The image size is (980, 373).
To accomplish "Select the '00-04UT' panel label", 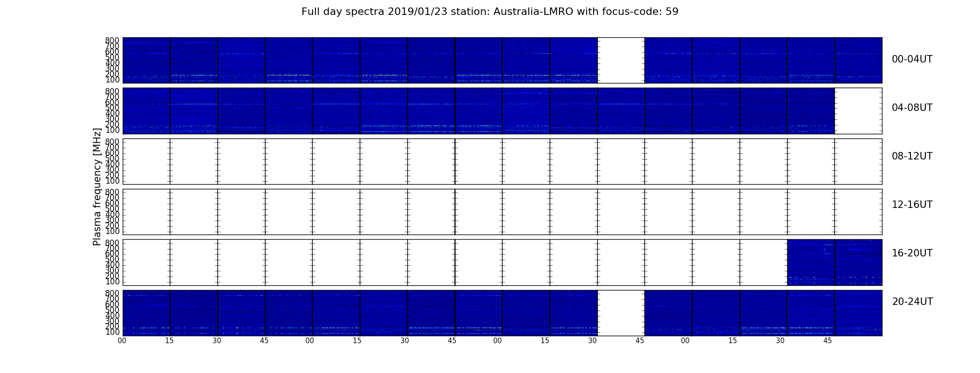I will pyautogui.click(x=912, y=59).
